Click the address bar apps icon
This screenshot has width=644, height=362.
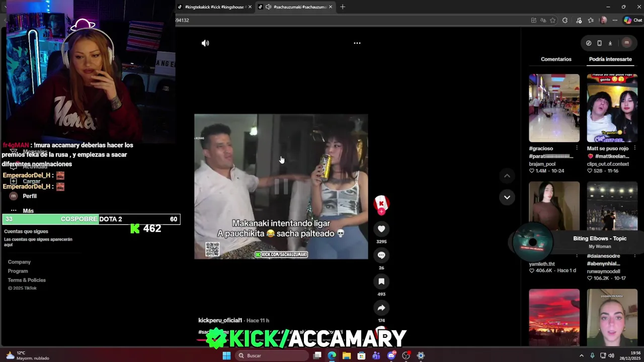tap(534, 20)
